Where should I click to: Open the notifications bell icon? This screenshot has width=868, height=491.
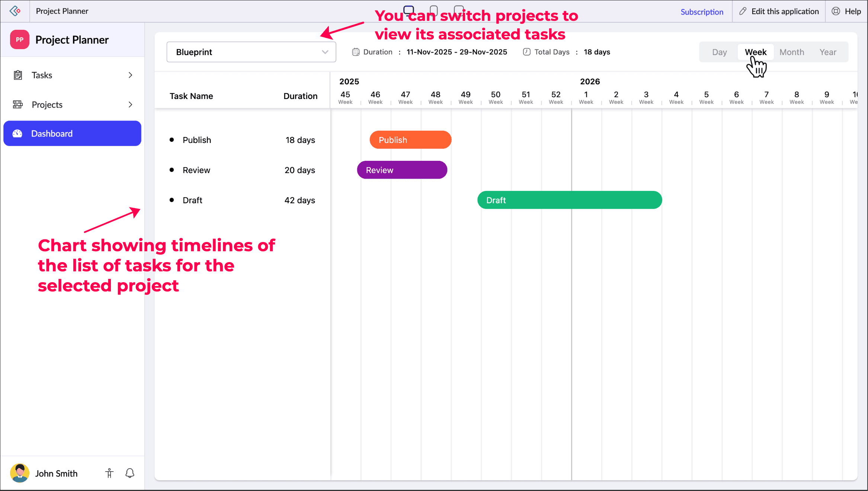click(130, 473)
